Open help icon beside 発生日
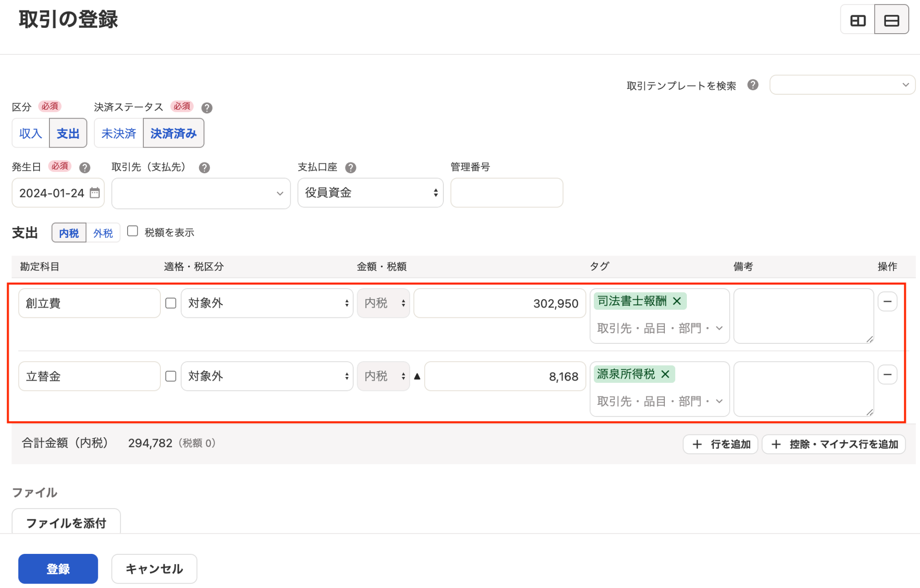Viewport: 920px width, 588px height. tap(84, 167)
